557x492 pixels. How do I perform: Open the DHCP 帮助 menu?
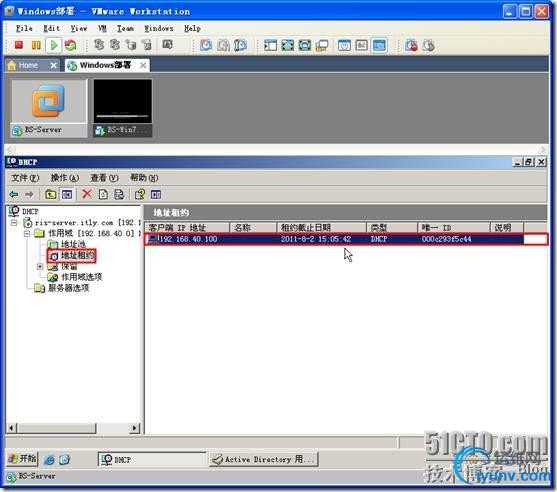pyautogui.click(x=144, y=178)
